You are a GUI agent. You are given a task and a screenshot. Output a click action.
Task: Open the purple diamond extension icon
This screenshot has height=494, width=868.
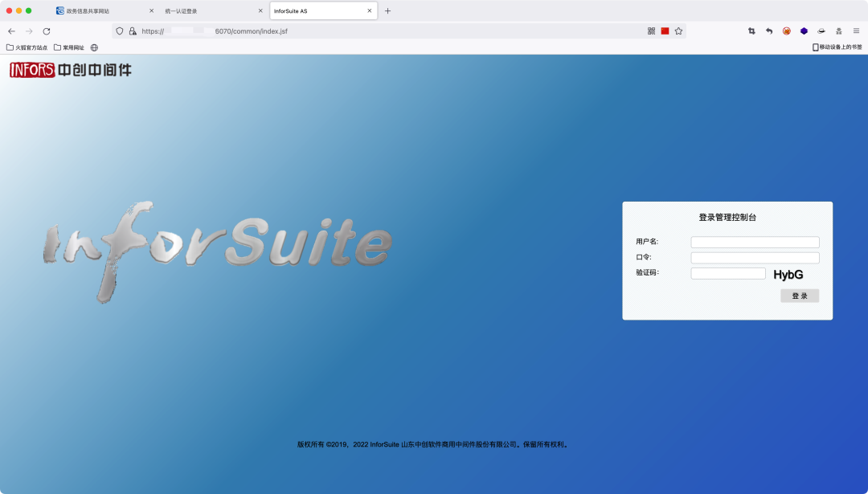click(804, 31)
